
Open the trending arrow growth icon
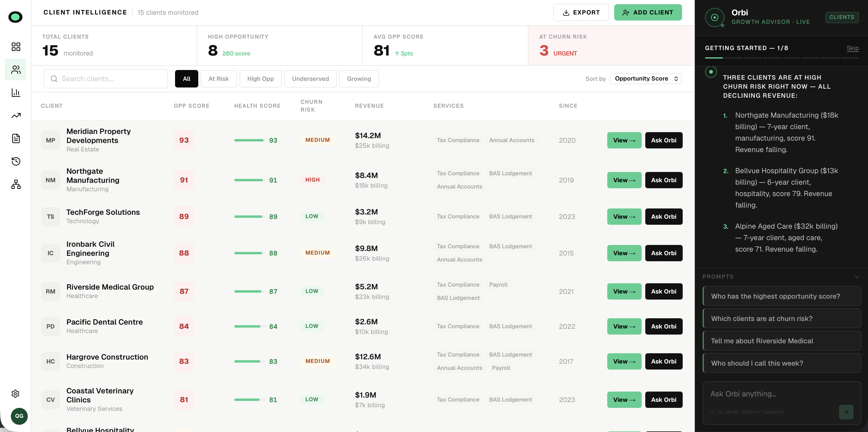click(x=16, y=116)
